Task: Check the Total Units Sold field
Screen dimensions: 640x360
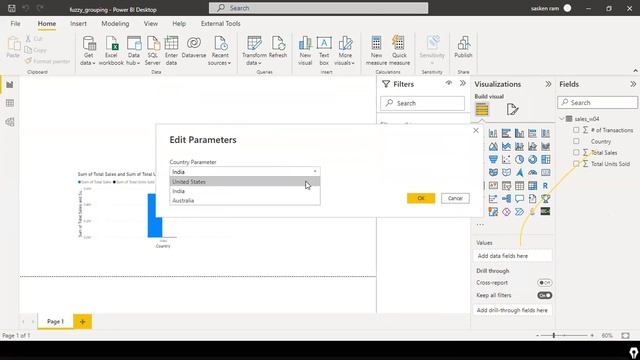Action: click(x=576, y=164)
